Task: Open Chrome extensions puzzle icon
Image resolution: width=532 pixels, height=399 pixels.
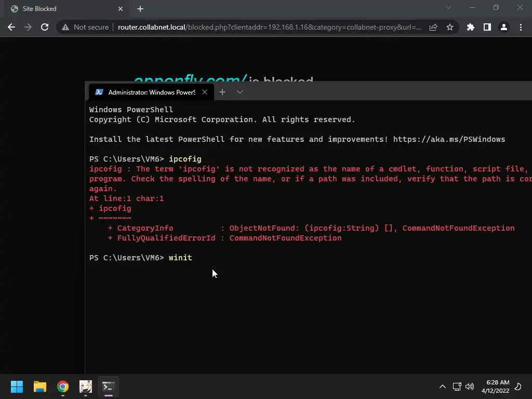Action: point(470,27)
